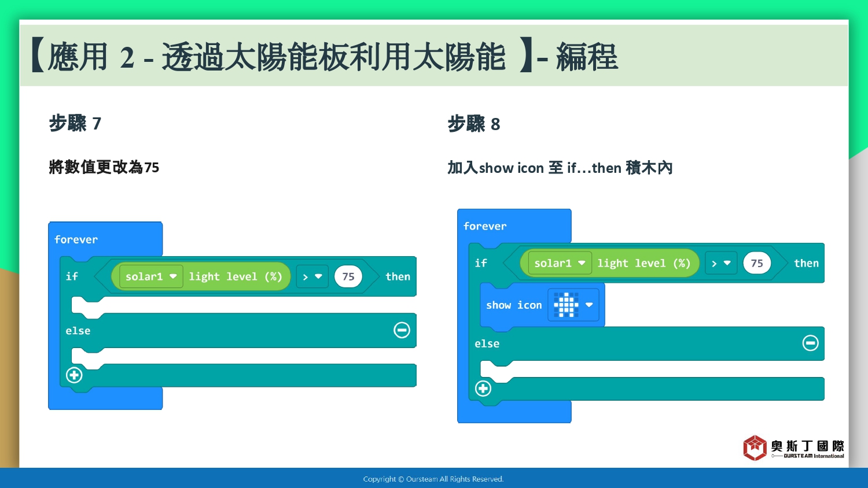Click value 75 field in Step 7 block
868x488 pixels.
tap(348, 276)
